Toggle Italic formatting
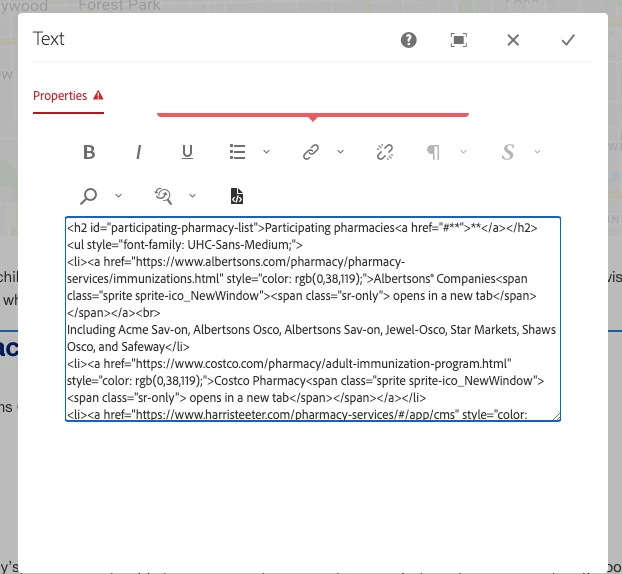Image resolution: width=622 pixels, height=574 pixels. [138, 152]
